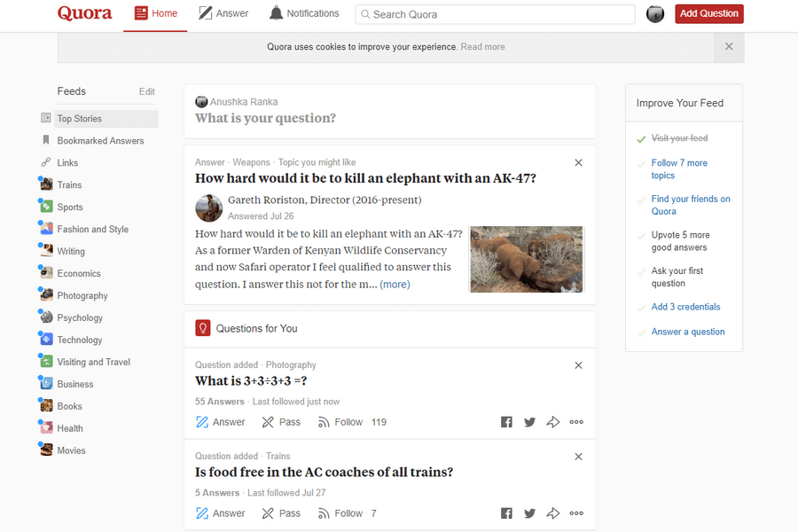The image size is (798, 532).
Task: Open more options on the AC coaches question
Action: [x=575, y=512]
